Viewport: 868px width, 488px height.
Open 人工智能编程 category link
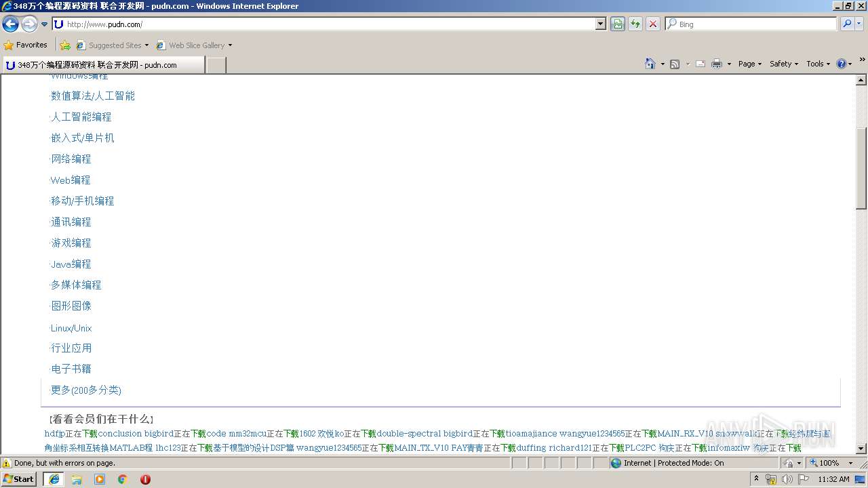pos(81,117)
